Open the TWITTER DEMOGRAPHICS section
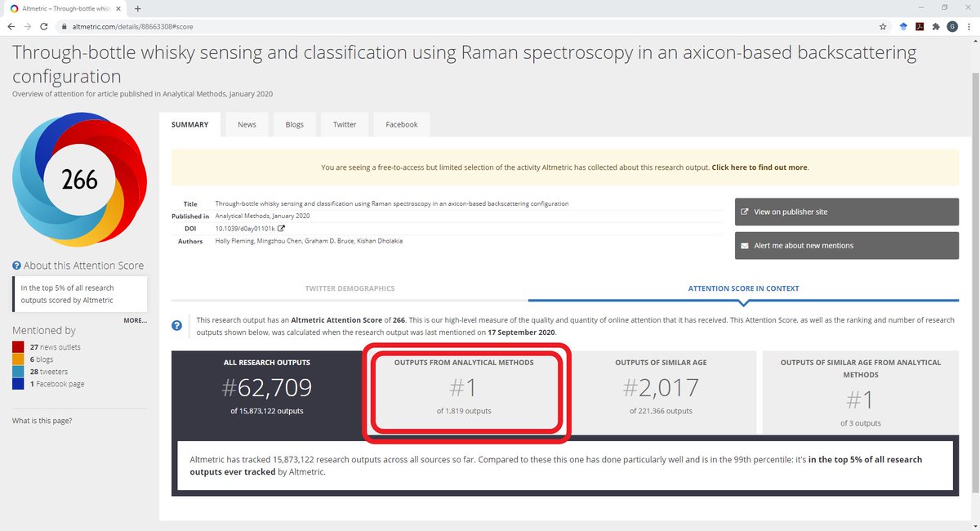Screen dimensions: 980x531 click(x=350, y=288)
